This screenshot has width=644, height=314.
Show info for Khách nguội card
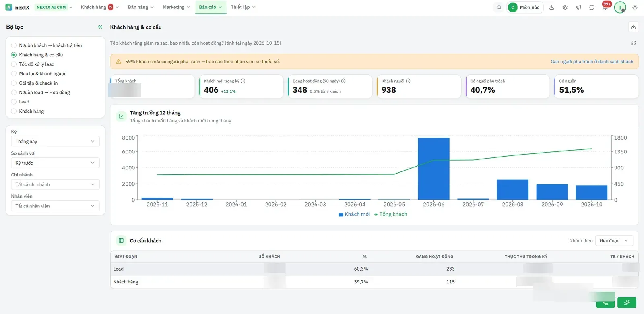[408, 81]
